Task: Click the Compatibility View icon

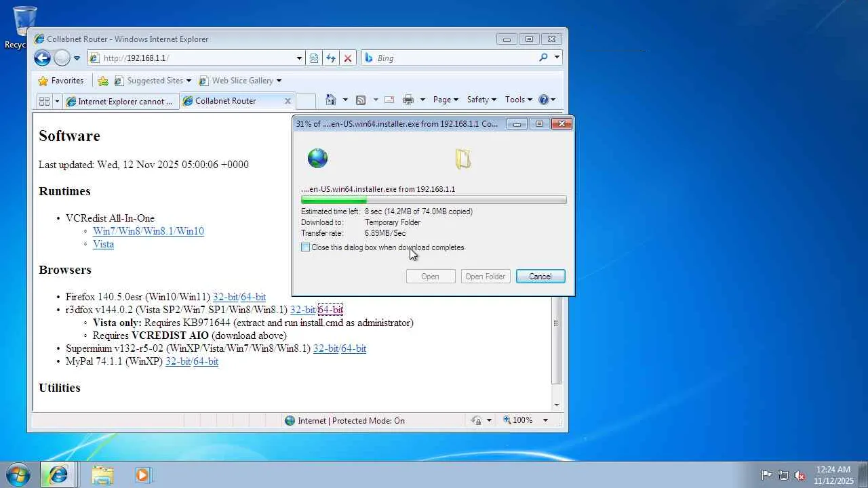Action: pyautogui.click(x=314, y=58)
